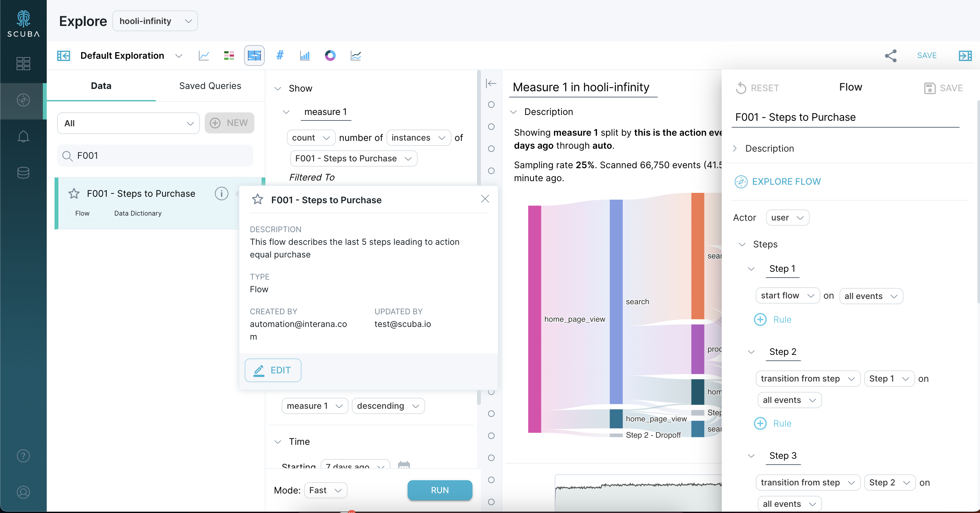
Task: Add a Rule under Step 2
Action: [772, 424]
